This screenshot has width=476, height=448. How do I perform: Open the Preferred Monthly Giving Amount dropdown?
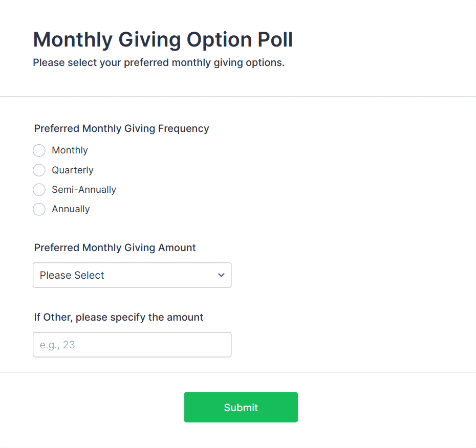(132, 275)
